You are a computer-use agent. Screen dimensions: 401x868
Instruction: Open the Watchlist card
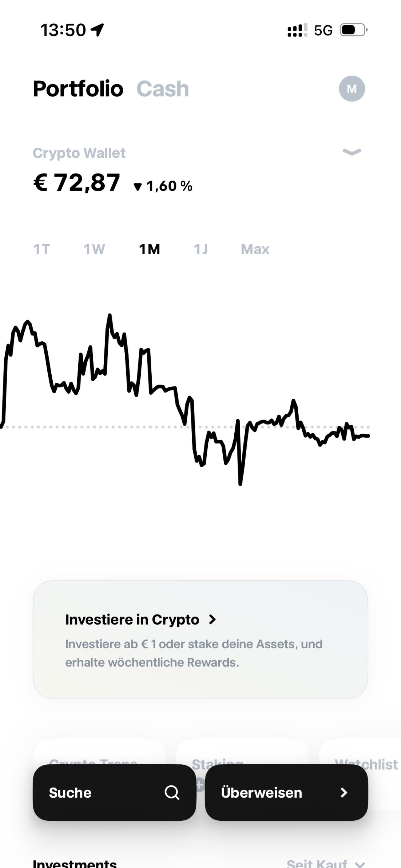tap(366, 764)
